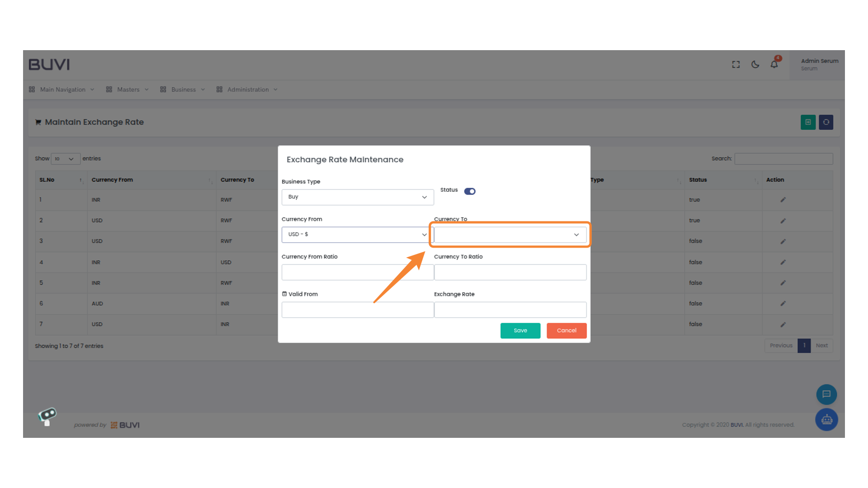
Task: Cancel the Exchange Rate Maintenance dialog
Action: tap(566, 330)
